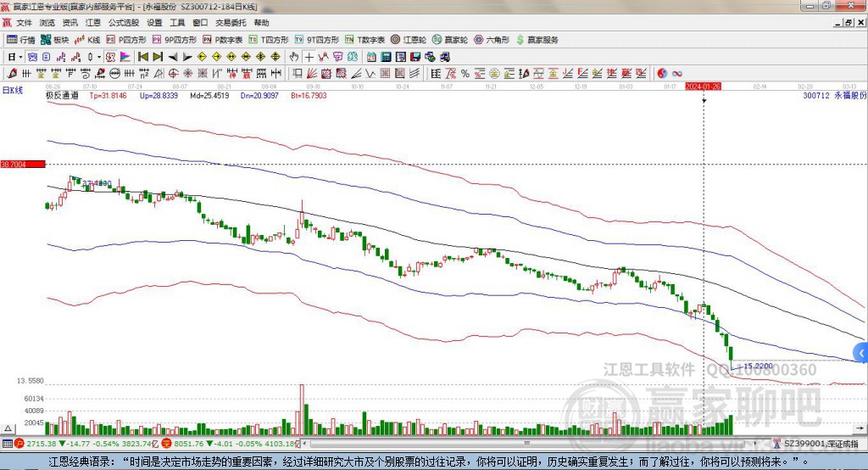Click the right arrow at the volume panel edge
This screenshot has width=868, height=470.
860,428
